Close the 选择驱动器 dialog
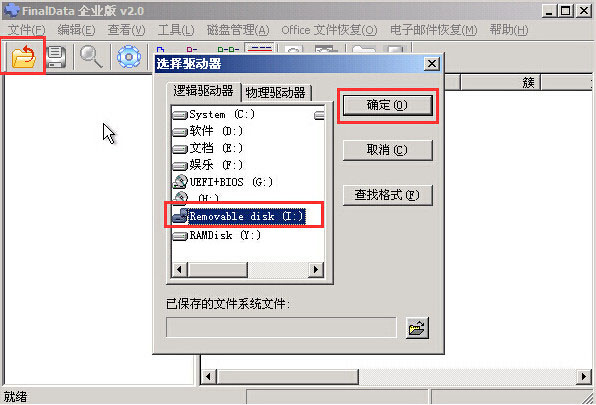The image size is (596, 405). [432, 63]
